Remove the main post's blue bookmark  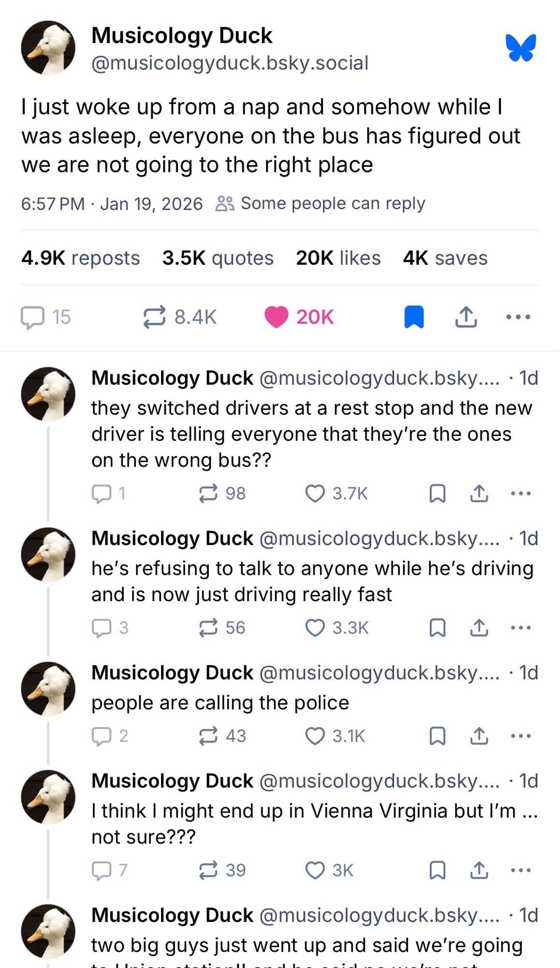pos(414,318)
